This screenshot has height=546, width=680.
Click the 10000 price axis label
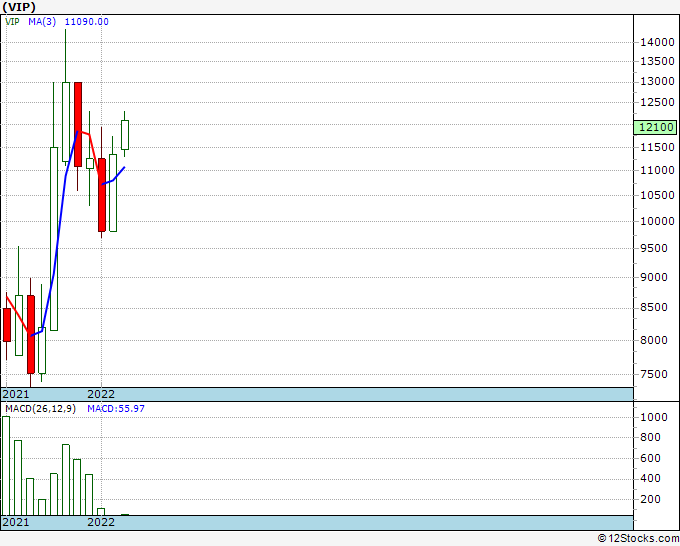coord(657,221)
